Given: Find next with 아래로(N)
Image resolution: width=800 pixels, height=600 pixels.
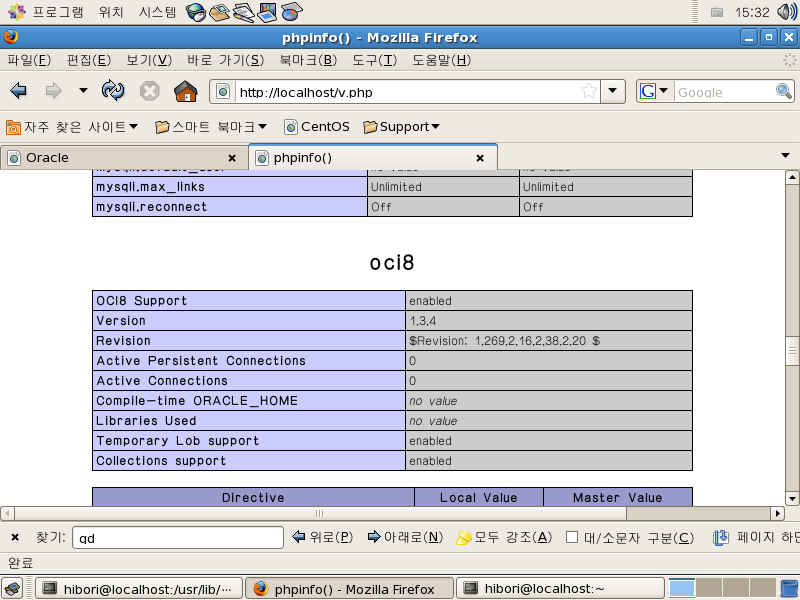Looking at the screenshot, I should (406, 537).
